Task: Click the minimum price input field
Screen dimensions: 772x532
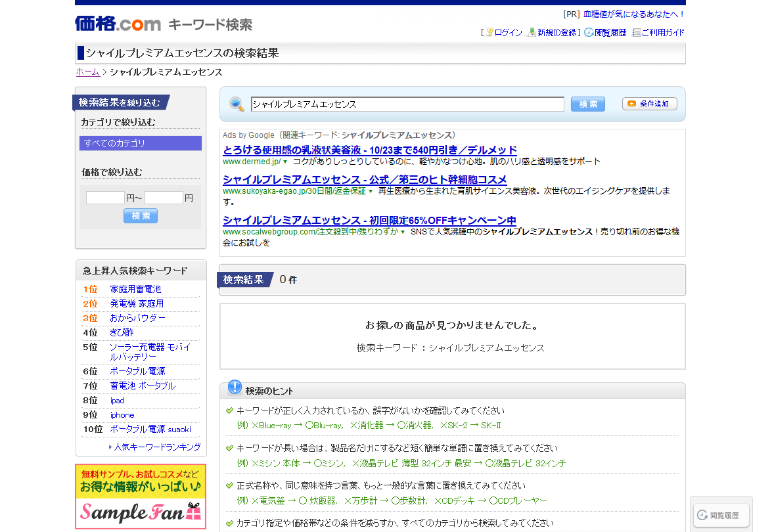Action: click(x=105, y=198)
